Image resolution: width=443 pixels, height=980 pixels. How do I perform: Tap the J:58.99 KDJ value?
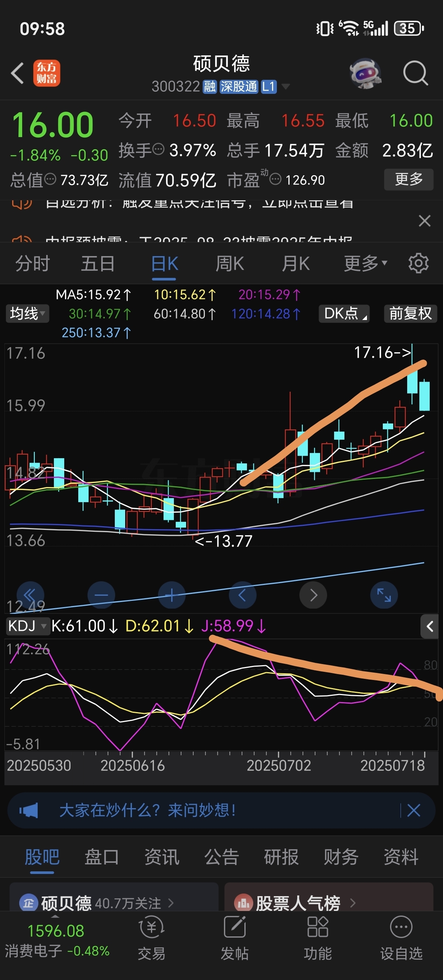233,626
